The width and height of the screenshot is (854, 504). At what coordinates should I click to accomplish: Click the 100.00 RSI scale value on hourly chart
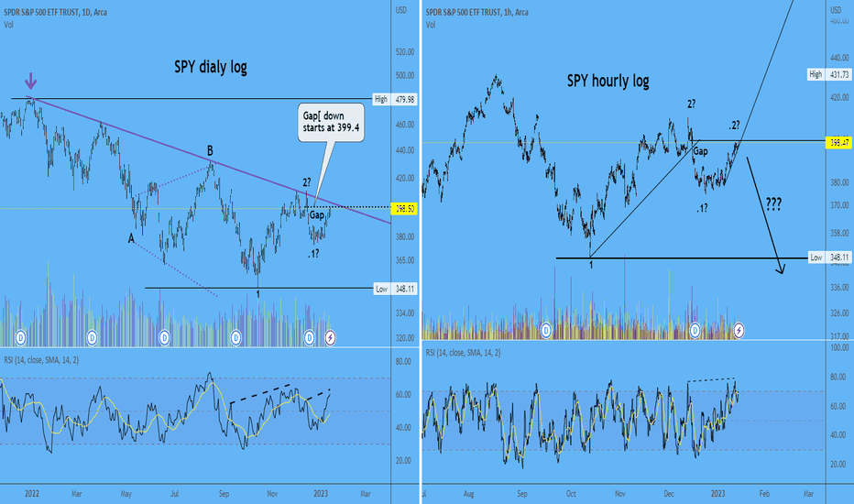click(839, 347)
